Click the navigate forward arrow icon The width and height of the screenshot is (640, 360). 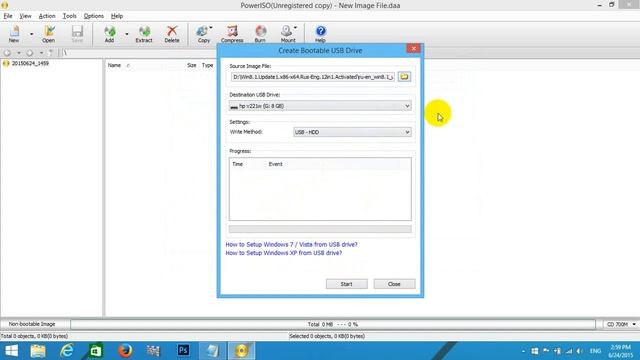click(29, 53)
